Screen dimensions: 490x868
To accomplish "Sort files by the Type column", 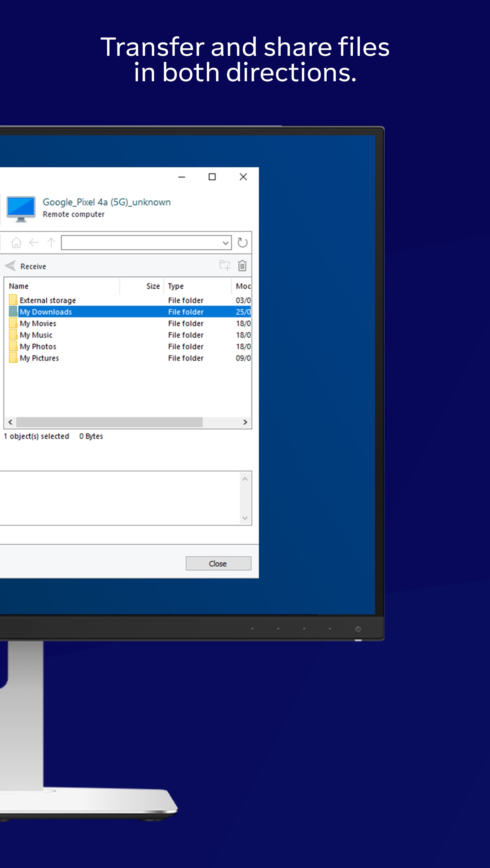I will pyautogui.click(x=175, y=286).
